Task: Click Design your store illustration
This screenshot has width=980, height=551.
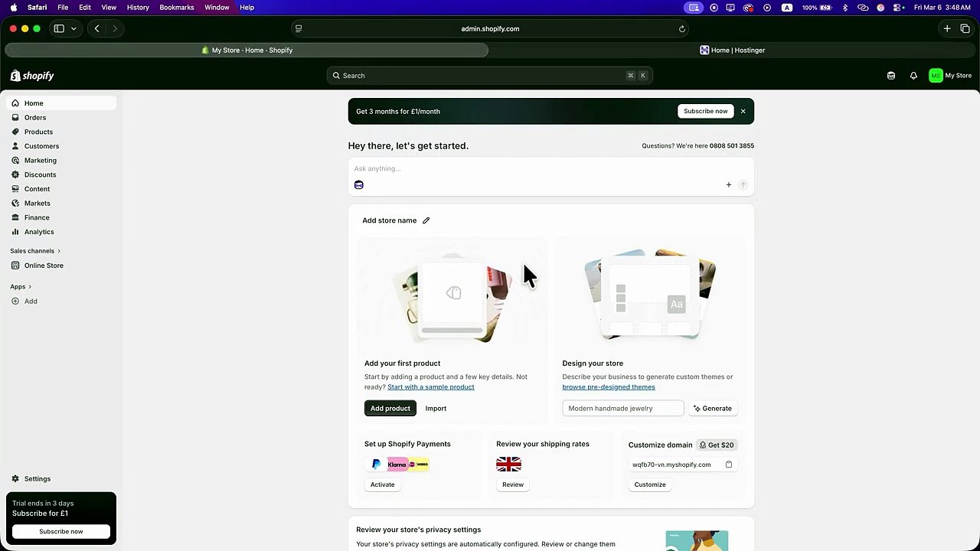Action: (x=650, y=295)
